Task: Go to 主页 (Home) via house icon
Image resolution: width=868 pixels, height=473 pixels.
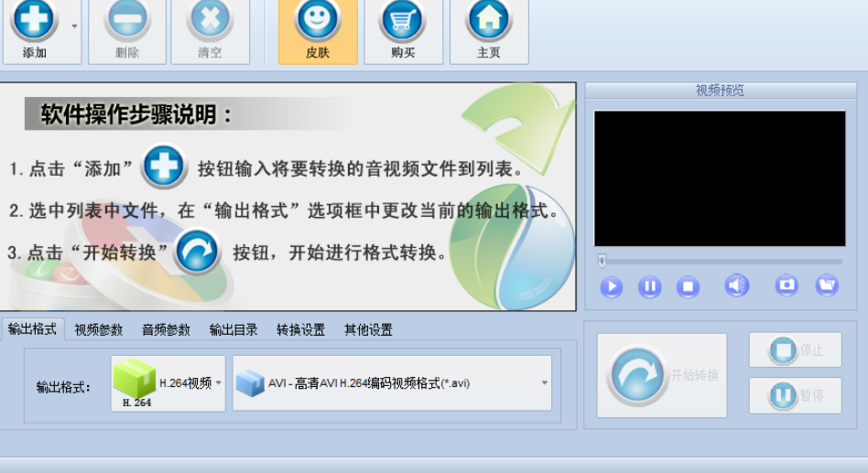Action: click(x=489, y=30)
